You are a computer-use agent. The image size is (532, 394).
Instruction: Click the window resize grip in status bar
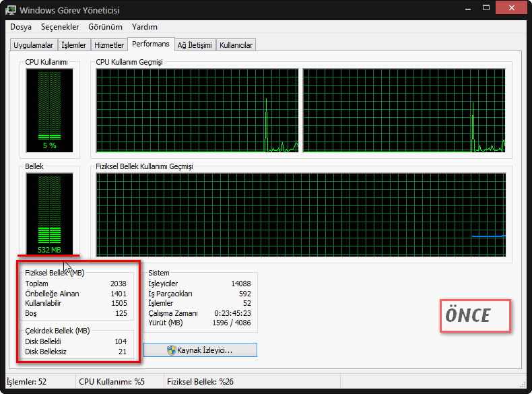pyautogui.click(x=523, y=384)
